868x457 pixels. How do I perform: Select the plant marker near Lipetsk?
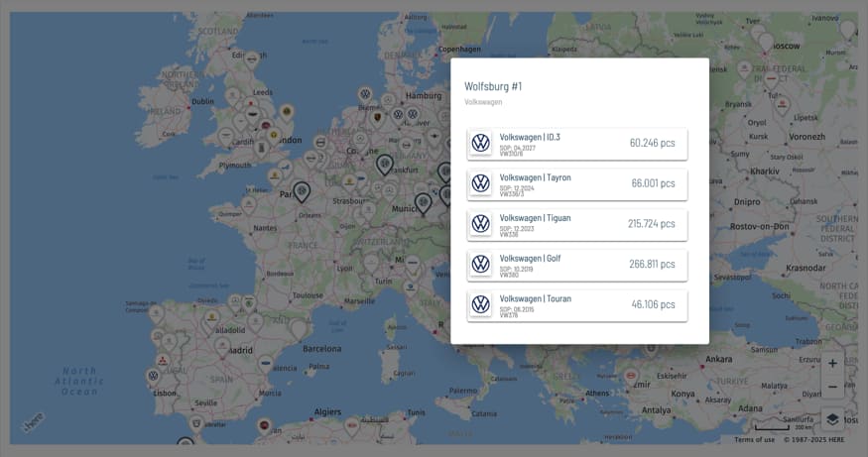coord(783,105)
